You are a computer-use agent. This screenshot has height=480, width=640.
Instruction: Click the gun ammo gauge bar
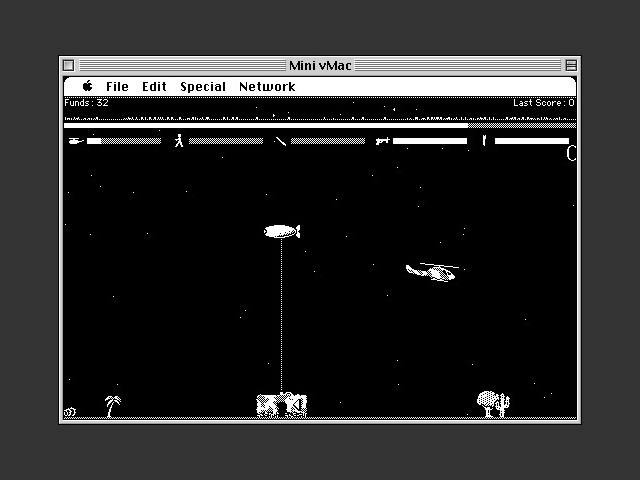[x=430, y=141]
